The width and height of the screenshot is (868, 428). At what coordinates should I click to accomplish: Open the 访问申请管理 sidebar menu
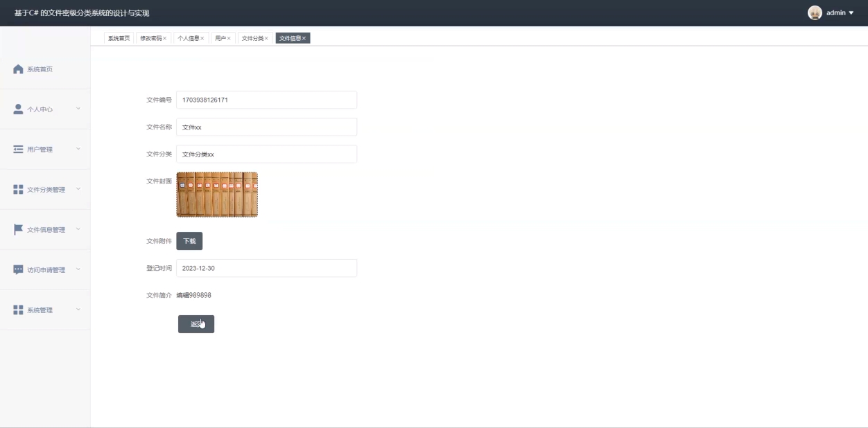pyautogui.click(x=45, y=270)
